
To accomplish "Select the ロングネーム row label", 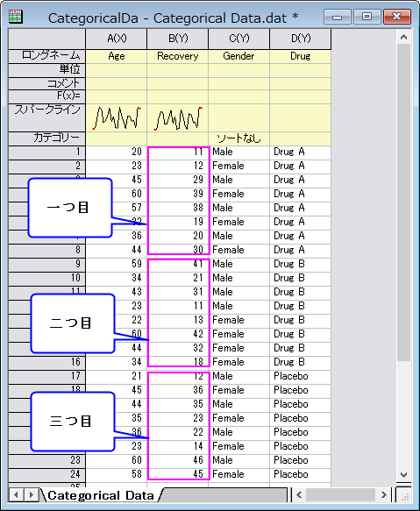I will click(x=47, y=56).
